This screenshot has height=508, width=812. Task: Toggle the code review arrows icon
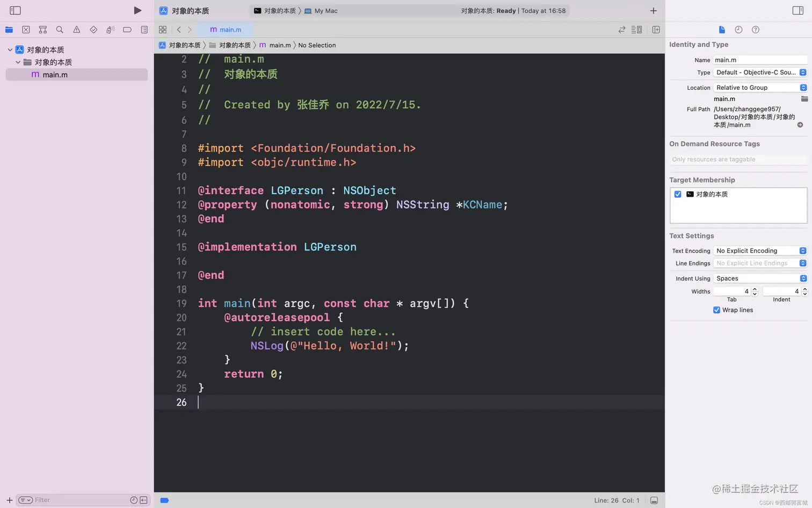(x=622, y=30)
